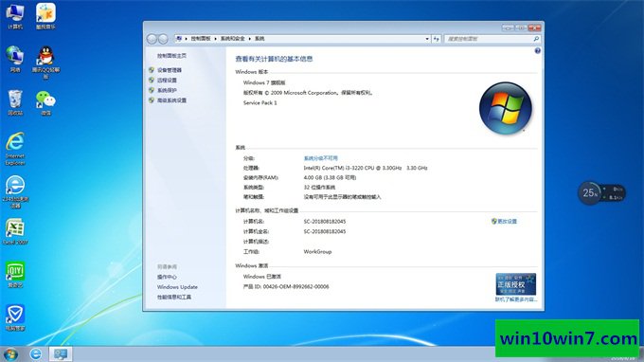Go to 系统和安全 in the breadcrumb
The image size is (644, 362).
[232, 39]
